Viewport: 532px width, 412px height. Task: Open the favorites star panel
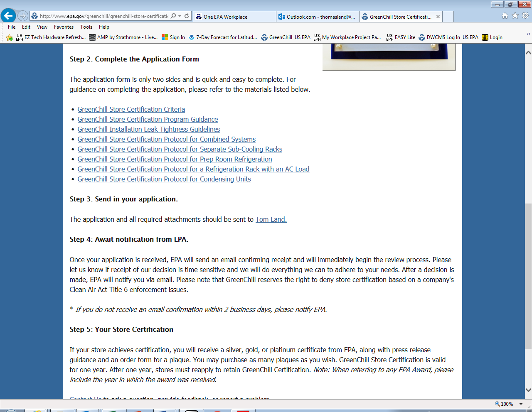(x=515, y=16)
